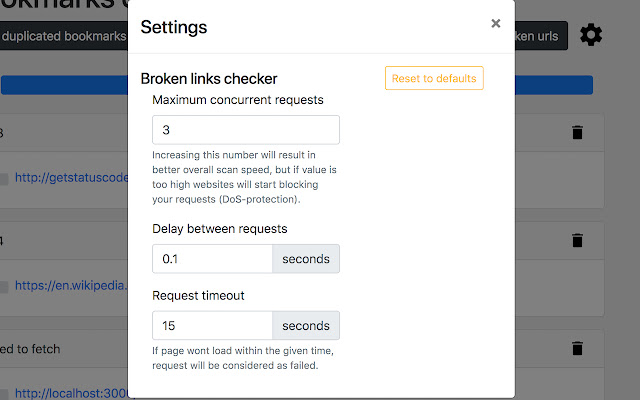The width and height of the screenshot is (640, 400).
Task: Open the getstatuscode bookmark link
Action: pyautogui.click(x=70, y=178)
